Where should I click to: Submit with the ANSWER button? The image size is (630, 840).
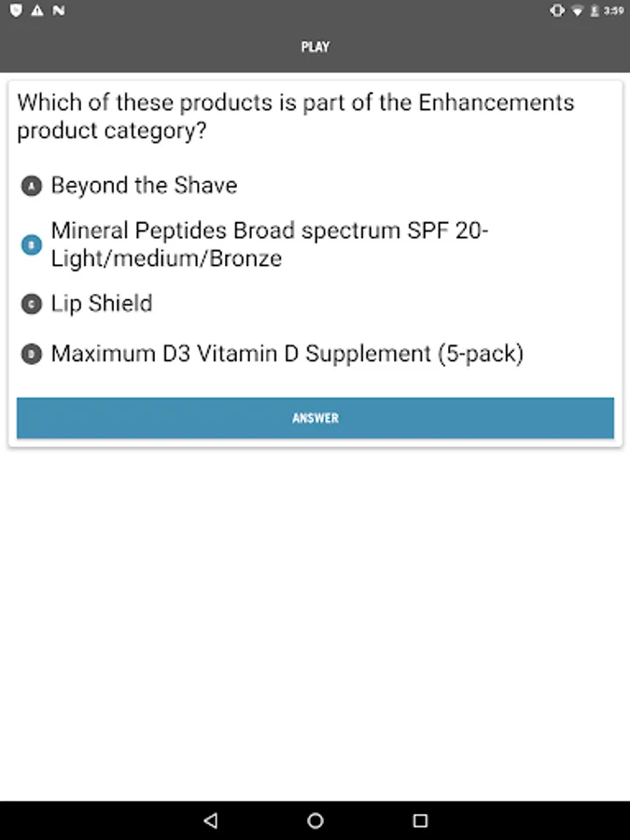315,418
